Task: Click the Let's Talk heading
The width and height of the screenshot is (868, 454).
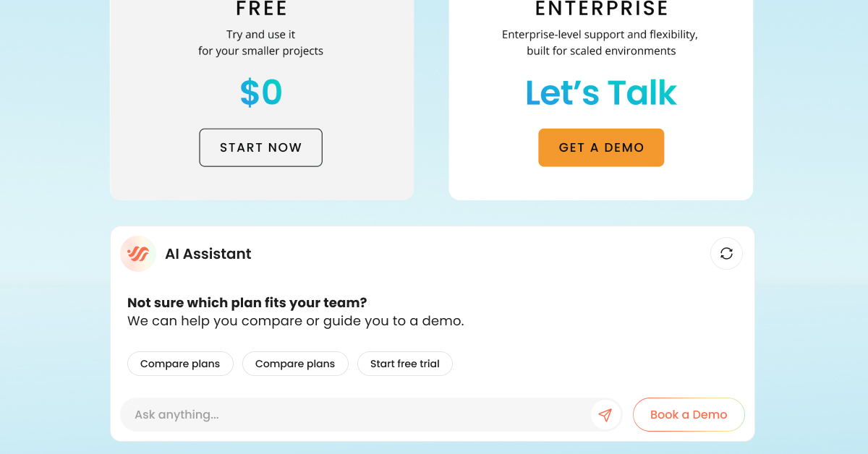Action: point(600,93)
